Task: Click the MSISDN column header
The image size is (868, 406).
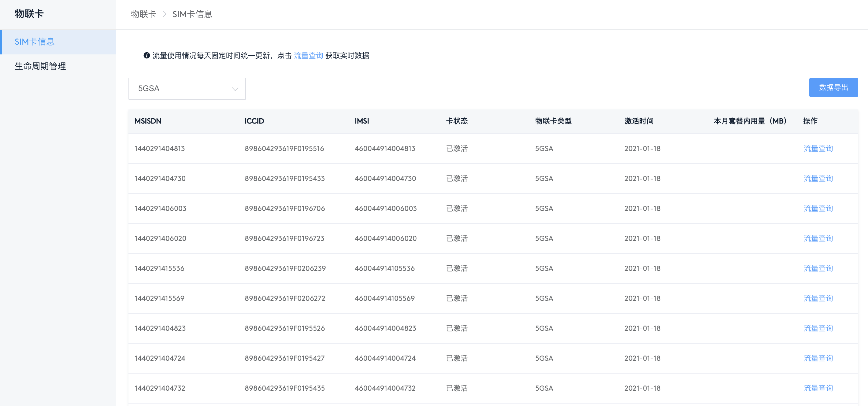Action: point(148,121)
